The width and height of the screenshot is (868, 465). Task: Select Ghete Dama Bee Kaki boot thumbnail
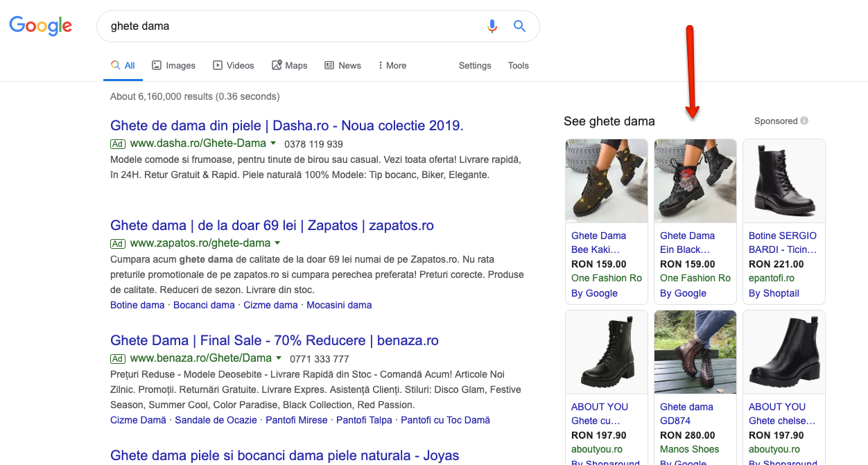pos(607,181)
